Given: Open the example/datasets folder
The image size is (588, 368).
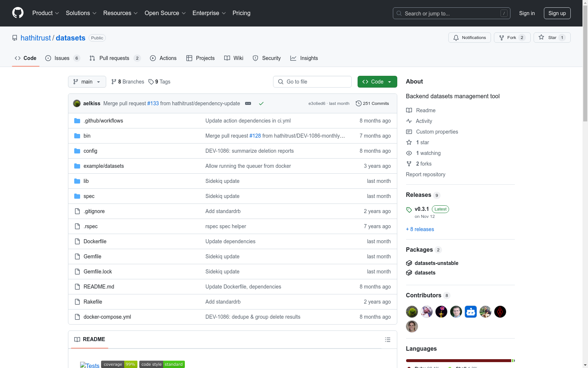Looking at the screenshot, I should (104, 166).
